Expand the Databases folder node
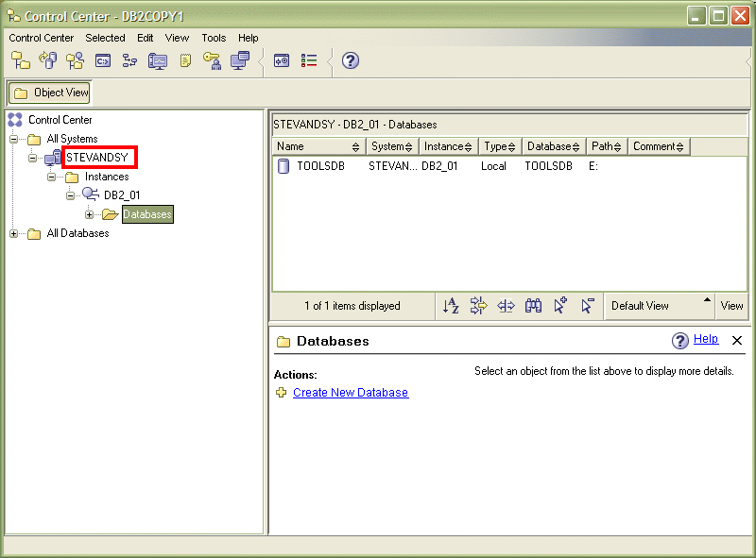The height and width of the screenshot is (558, 756). pos(89,214)
